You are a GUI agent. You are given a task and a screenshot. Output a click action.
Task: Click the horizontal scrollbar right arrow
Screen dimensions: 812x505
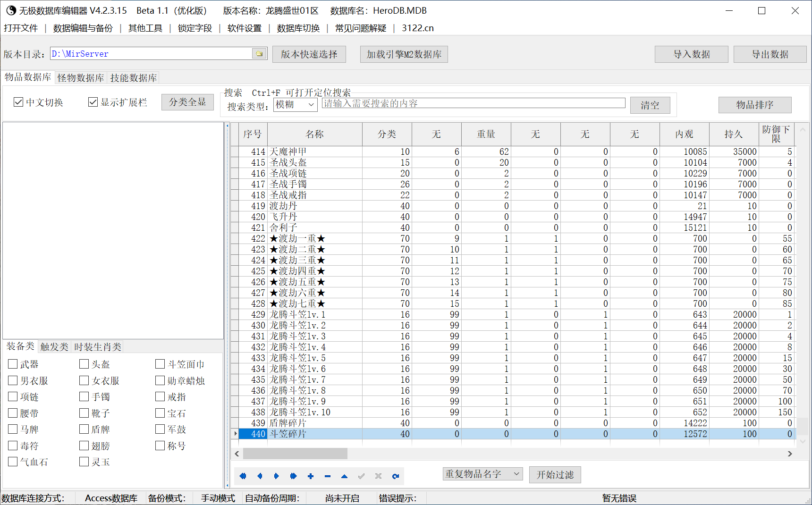(790, 454)
